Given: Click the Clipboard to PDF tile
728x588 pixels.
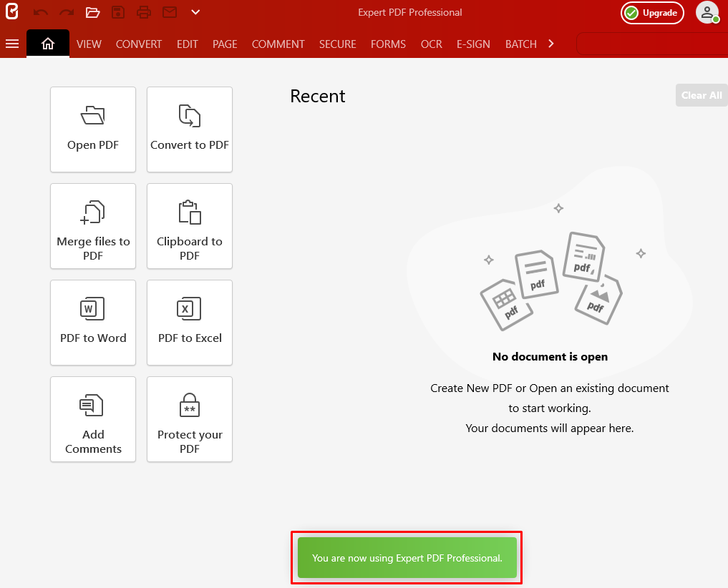Looking at the screenshot, I should 190,226.
